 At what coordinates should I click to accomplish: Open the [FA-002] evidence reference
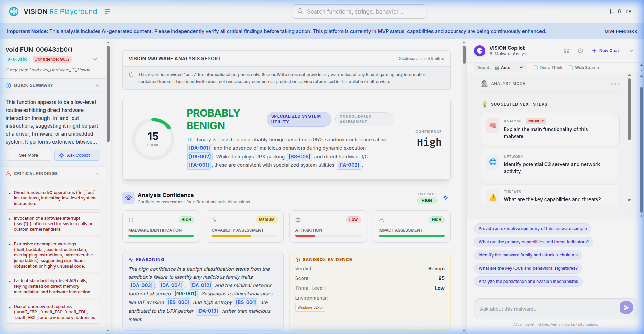tap(349, 165)
